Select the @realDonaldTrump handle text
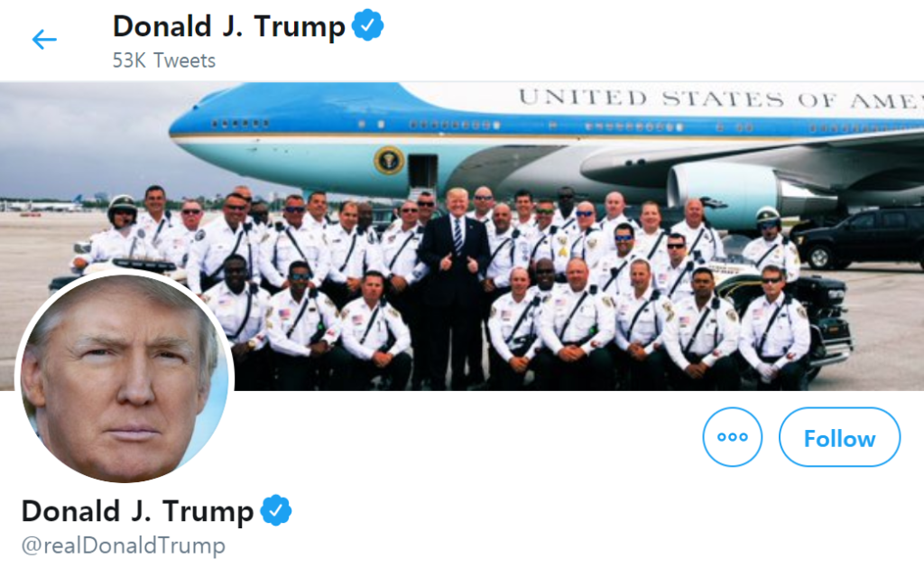This screenshot has width=924, height=578. [x=123, y=545]
